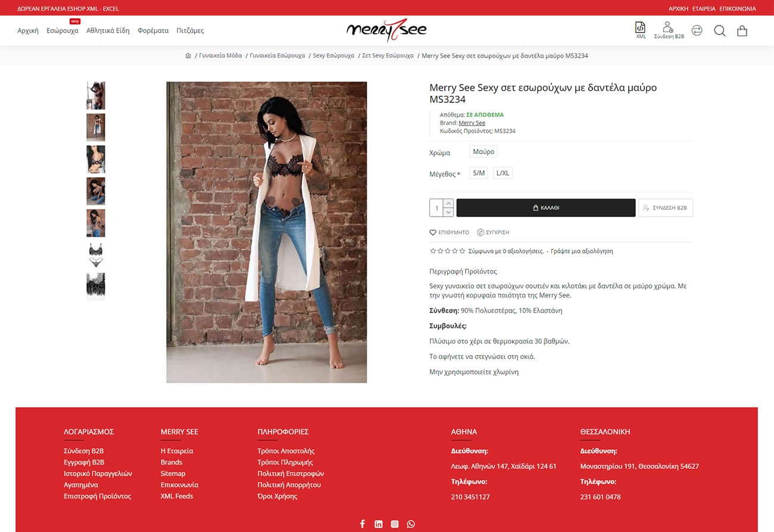The width and height of the screenshot is (774, 532).
Task: Select size S/M option
Action: point(479,173)
